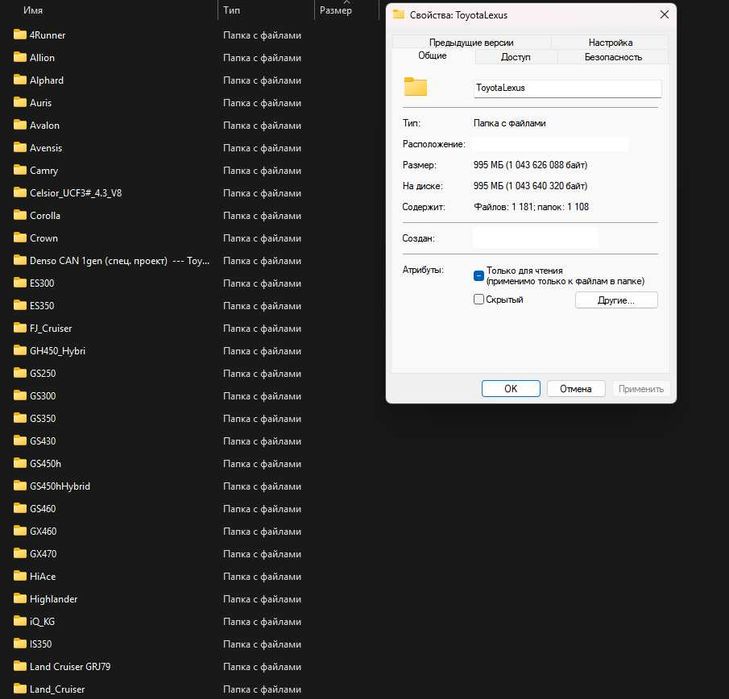Click the Отмена button
729x699 pixels.
tap(576, 388)
